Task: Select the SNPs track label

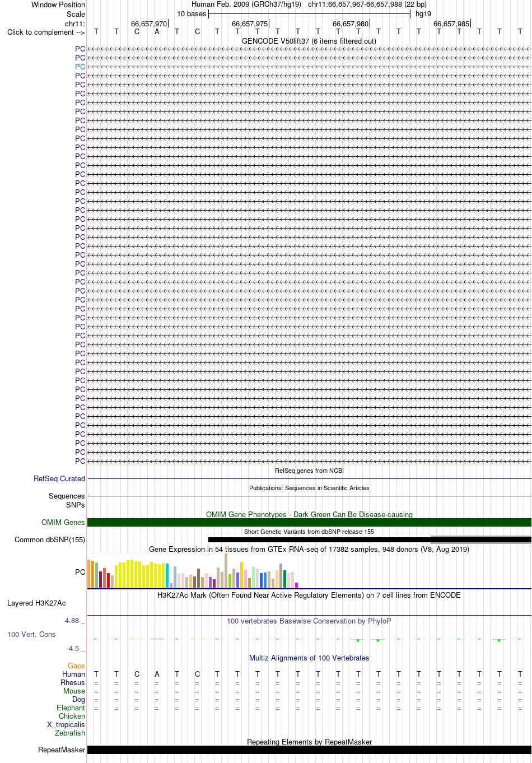Action: (x=75, y=505)
